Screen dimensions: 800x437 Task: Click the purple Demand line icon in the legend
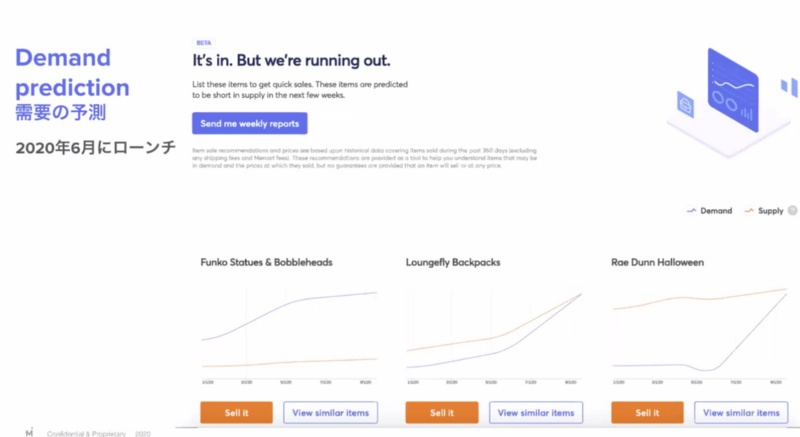692,211
